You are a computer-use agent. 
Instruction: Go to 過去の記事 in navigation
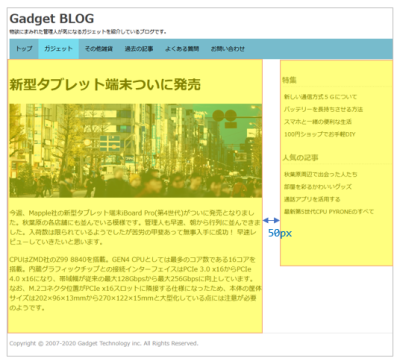click(x=139, y=49)
